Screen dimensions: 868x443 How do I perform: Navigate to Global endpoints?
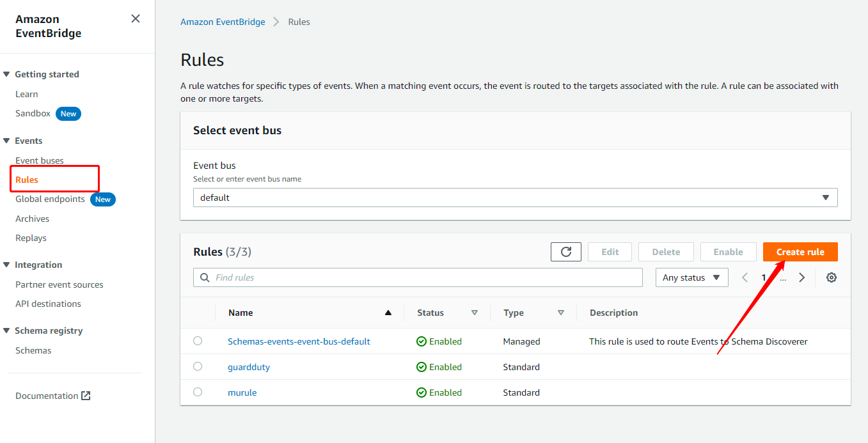pos(50,199)
